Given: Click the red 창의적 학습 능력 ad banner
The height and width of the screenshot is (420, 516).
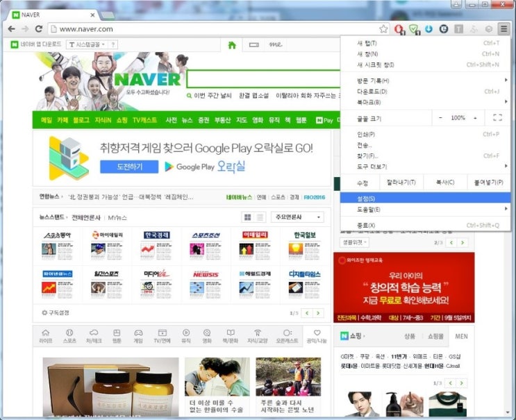Looking at the screenshot, I should [x=403, y=287].
